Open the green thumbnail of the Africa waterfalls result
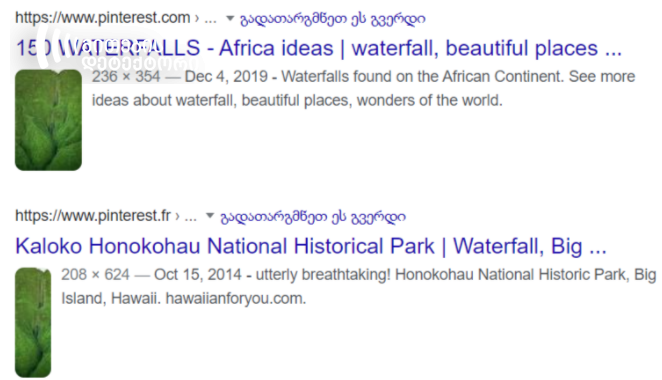The height and width of the screenshot is (380, 662). tap(49, 120)
